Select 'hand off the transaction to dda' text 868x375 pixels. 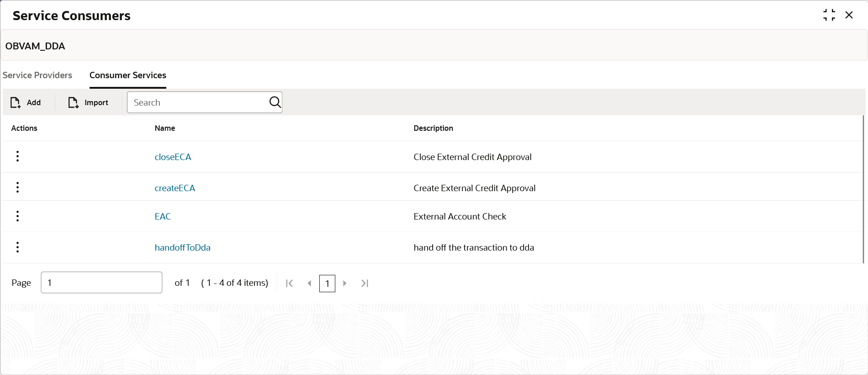[474, 247]
